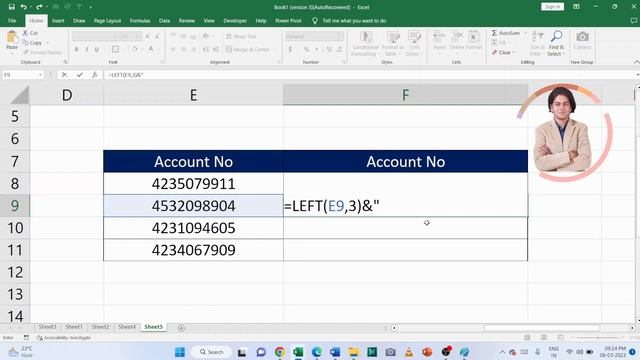The width and height of the screenshot is (640, 360).
Task: Click the Save icon in the quick access toolbar
Action: point(11,7)
